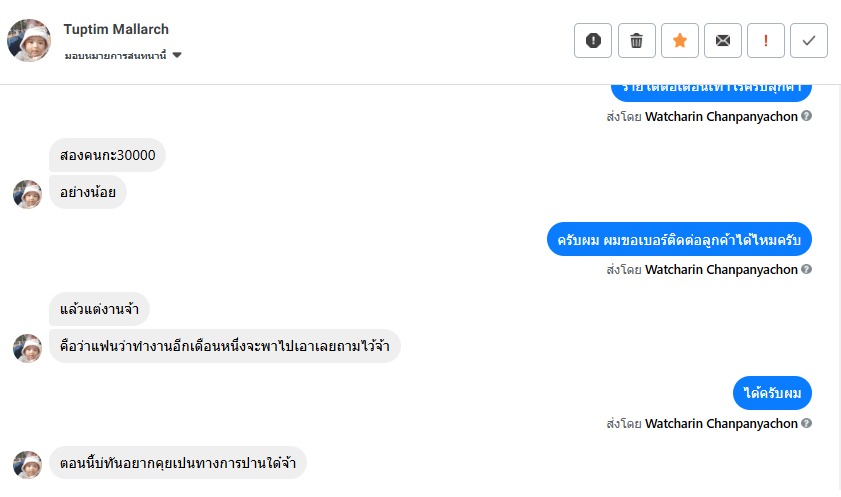The height and width of the screenshot is (497, 841).
Task: Open the assign conversation dropdown arrow
Action: coord(177,55)
